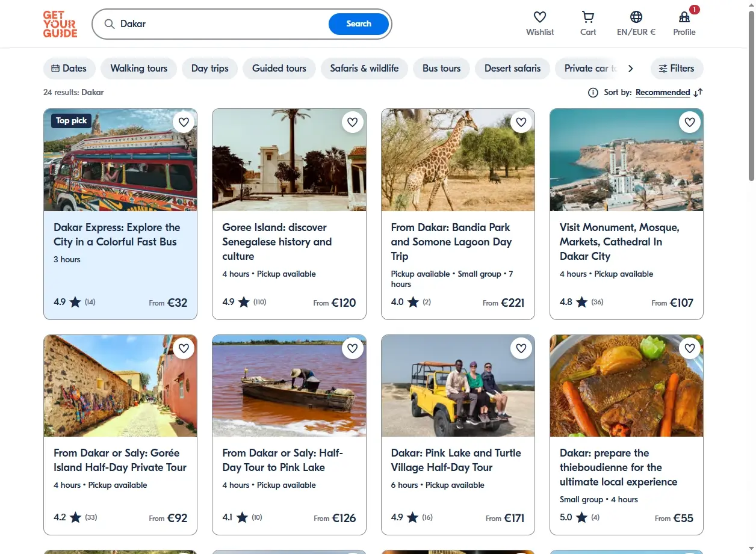This screenshot has width=756, height=554.
Task: Open the giraffe safari photo
Action: point(458,160)
